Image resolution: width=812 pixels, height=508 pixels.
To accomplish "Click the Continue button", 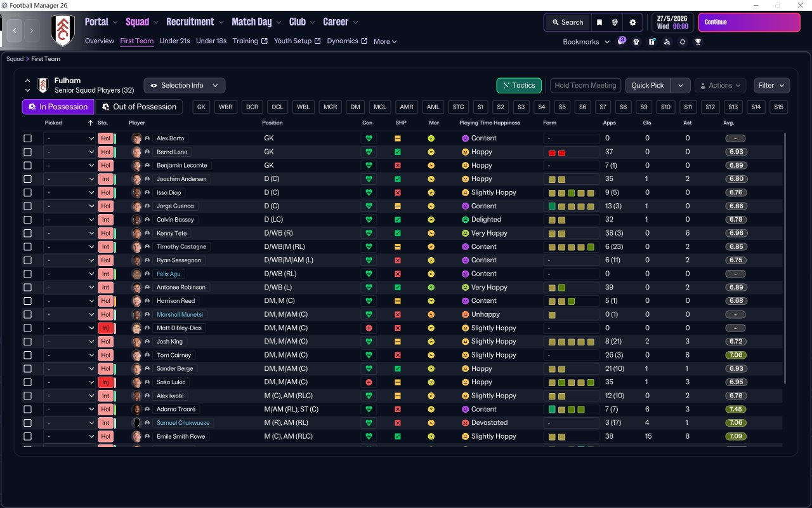I will (749, 22).
